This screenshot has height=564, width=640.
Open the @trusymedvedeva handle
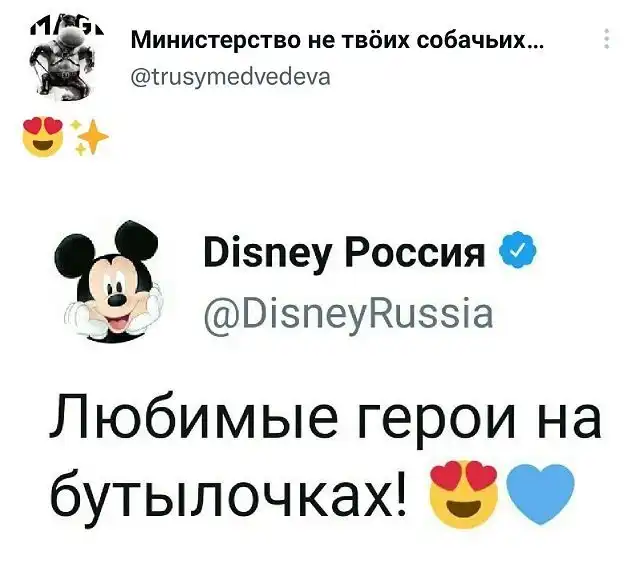[x=231, y=77]
